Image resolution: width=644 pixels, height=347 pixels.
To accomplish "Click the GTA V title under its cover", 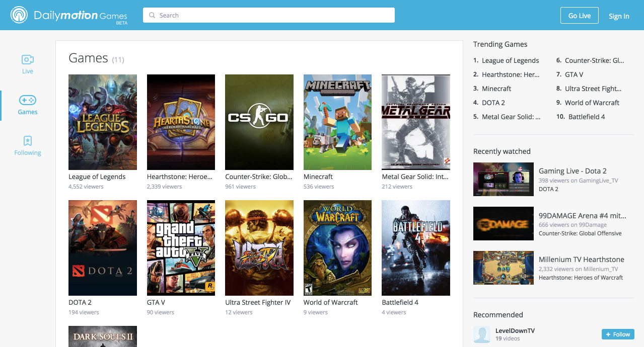I will 156,302.
